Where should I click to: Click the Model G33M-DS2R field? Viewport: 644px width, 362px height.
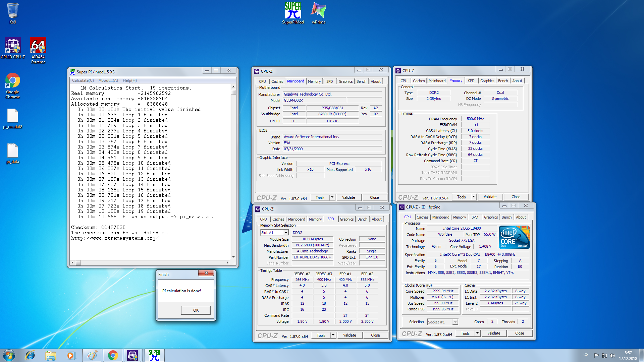click(x=314, y=101)
